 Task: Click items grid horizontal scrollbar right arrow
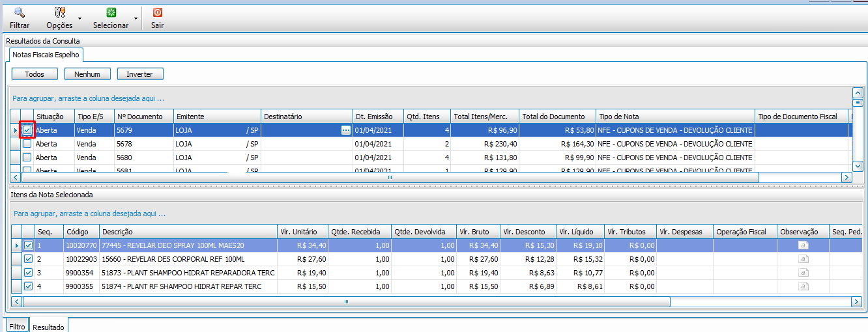(x=858, y=302)
